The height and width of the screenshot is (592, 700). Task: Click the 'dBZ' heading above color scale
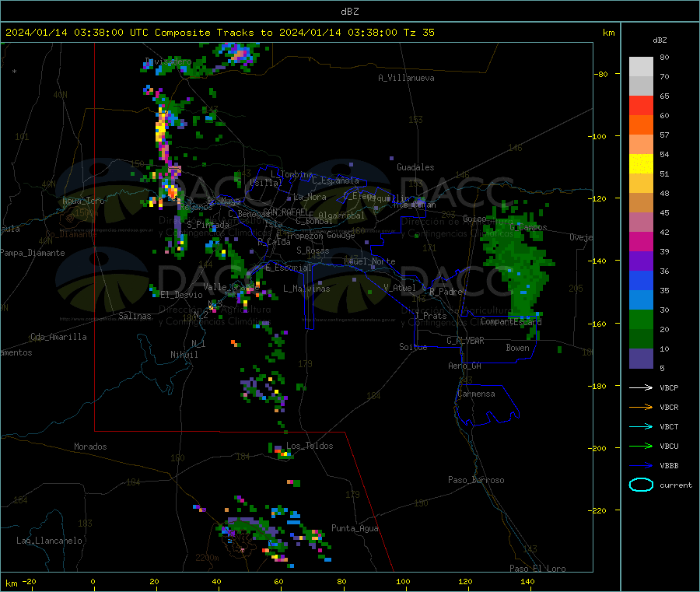click(x=660, y=40)
